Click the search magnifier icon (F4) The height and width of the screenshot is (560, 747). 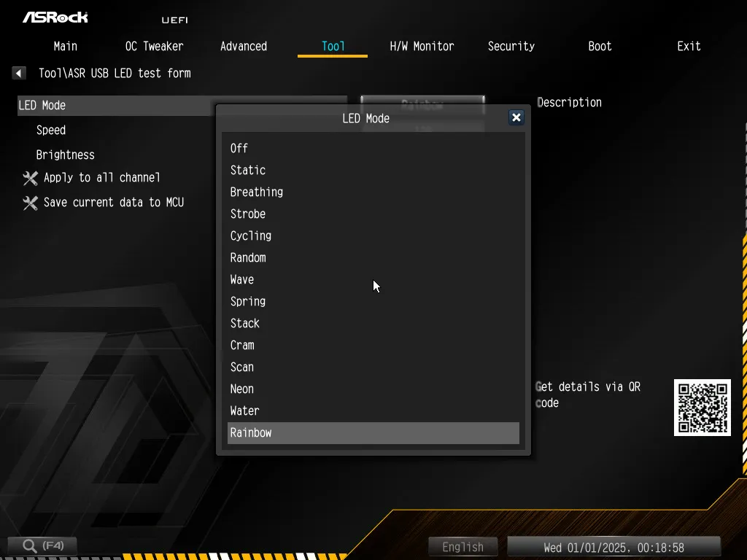[30, 545]
